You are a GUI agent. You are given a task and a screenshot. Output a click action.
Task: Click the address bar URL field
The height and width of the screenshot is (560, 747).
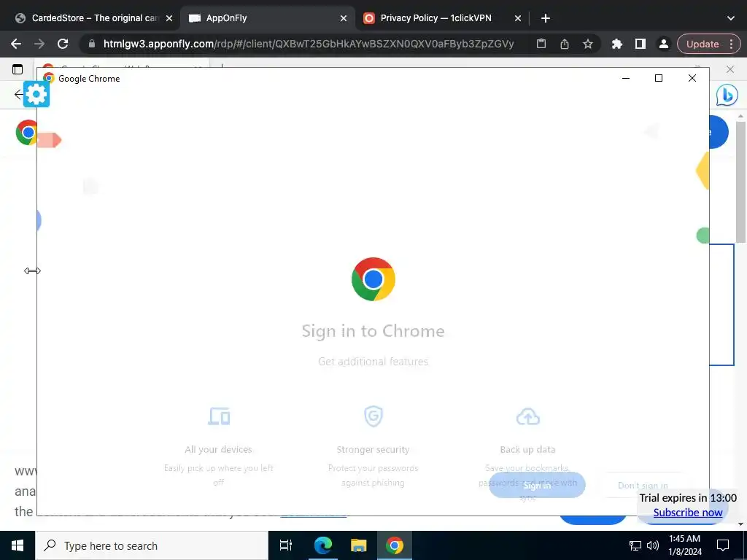pos(309,44)
